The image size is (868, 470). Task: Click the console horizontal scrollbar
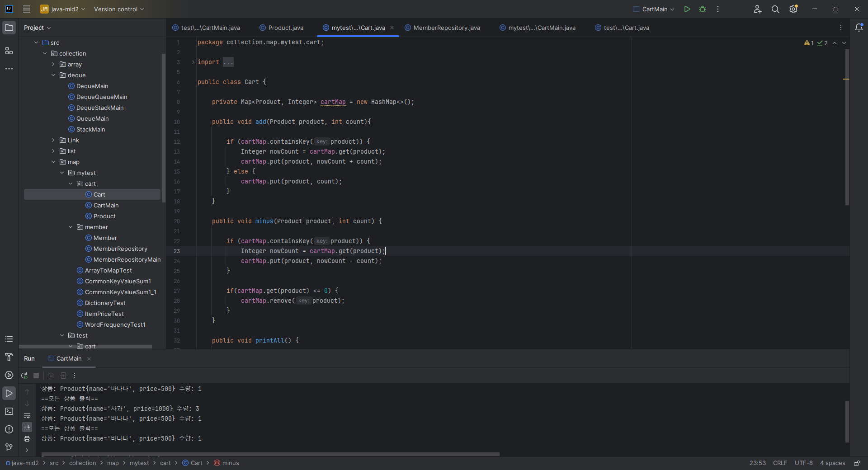[270, 454]
